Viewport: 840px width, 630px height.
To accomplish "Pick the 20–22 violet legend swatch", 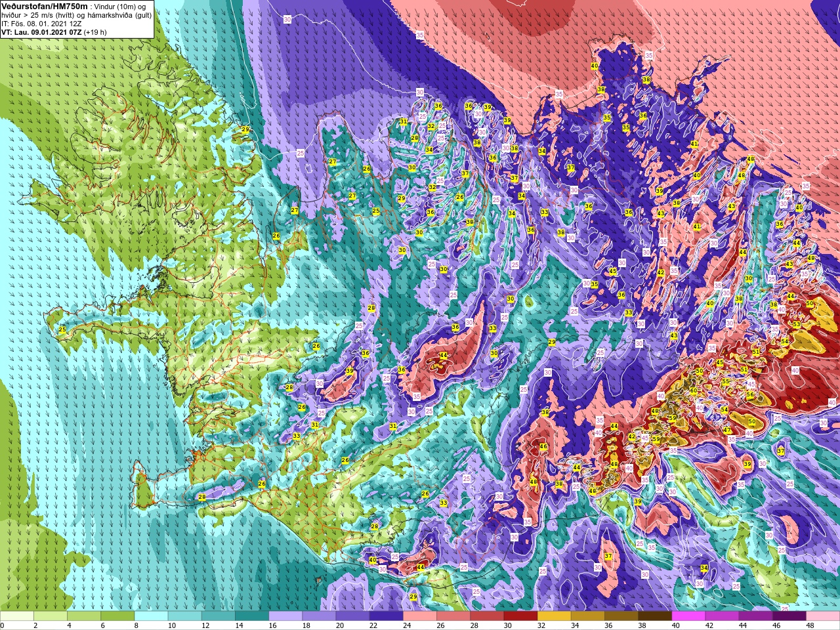I will pos(353,616).
